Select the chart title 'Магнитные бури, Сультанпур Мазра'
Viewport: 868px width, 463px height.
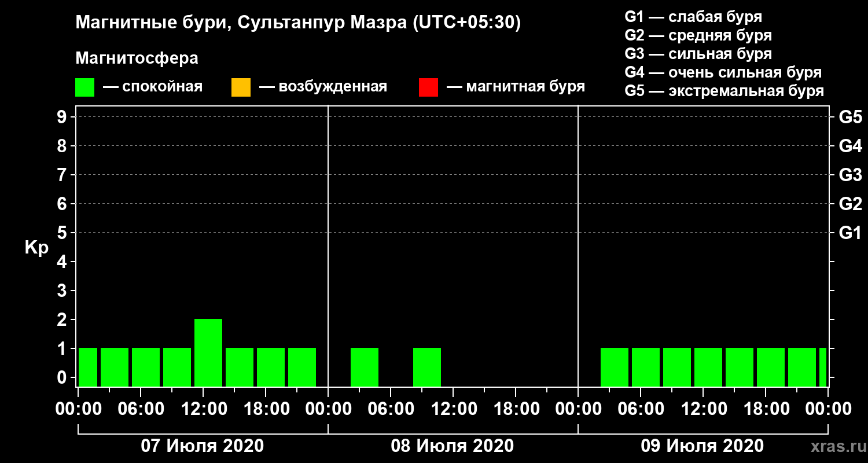[x=240, y=23]
